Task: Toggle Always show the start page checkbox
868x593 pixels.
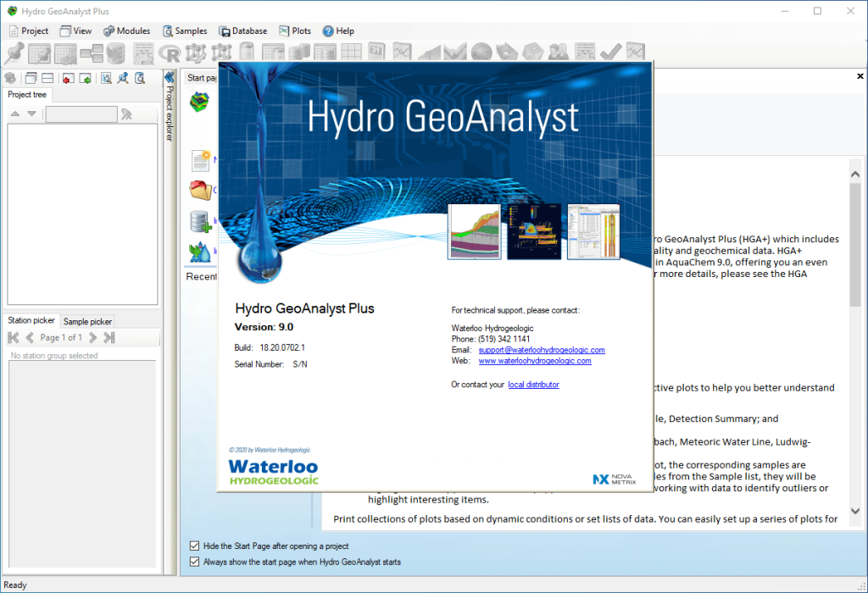Action: coord(196,562)
